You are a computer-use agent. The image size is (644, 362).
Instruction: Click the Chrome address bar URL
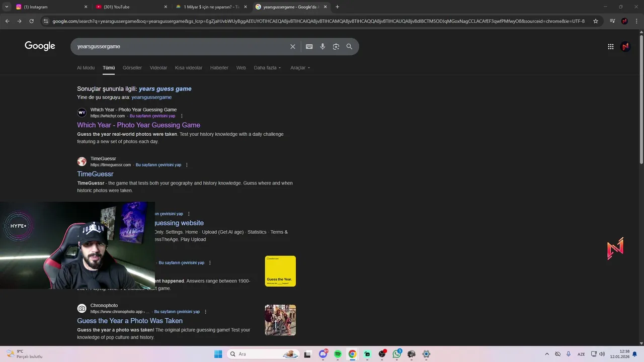(318, 21)
